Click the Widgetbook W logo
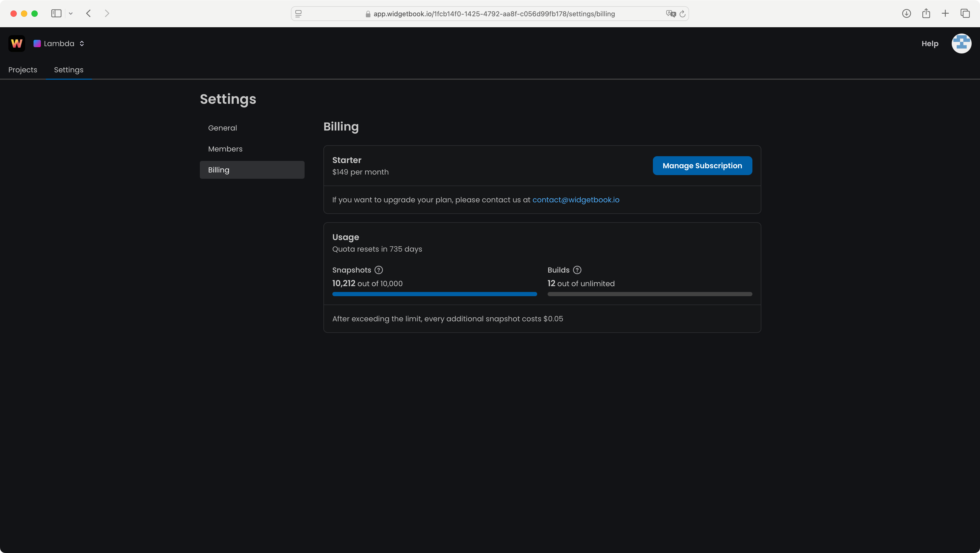This screenshot has width=980, height=553. [16, 44]
